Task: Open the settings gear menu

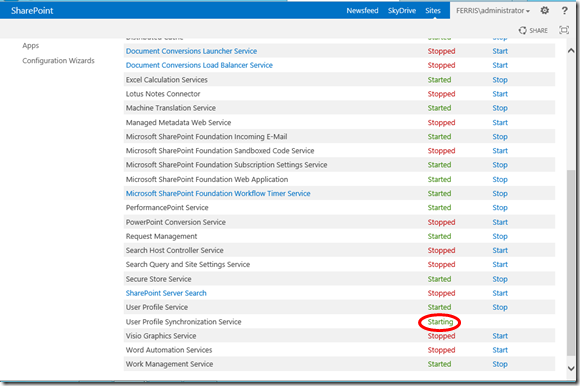Action: click(x=544, y=10)
